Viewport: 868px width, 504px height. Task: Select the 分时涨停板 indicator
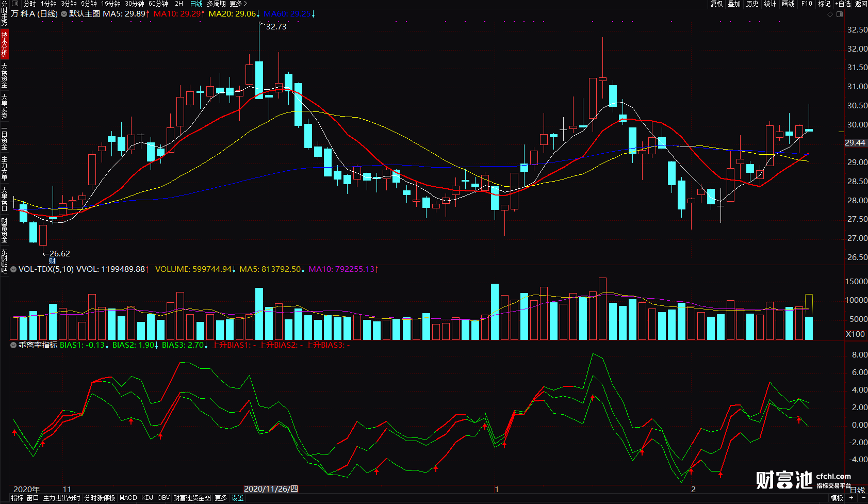[100, 498]
